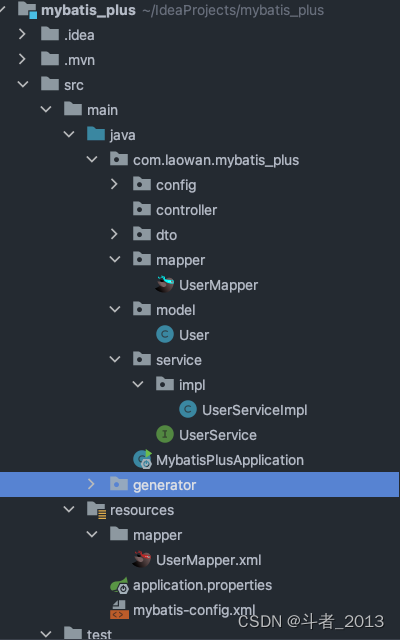The image size is (400, 640).
Task: Collapse the src folder
Action: point(23,84)
